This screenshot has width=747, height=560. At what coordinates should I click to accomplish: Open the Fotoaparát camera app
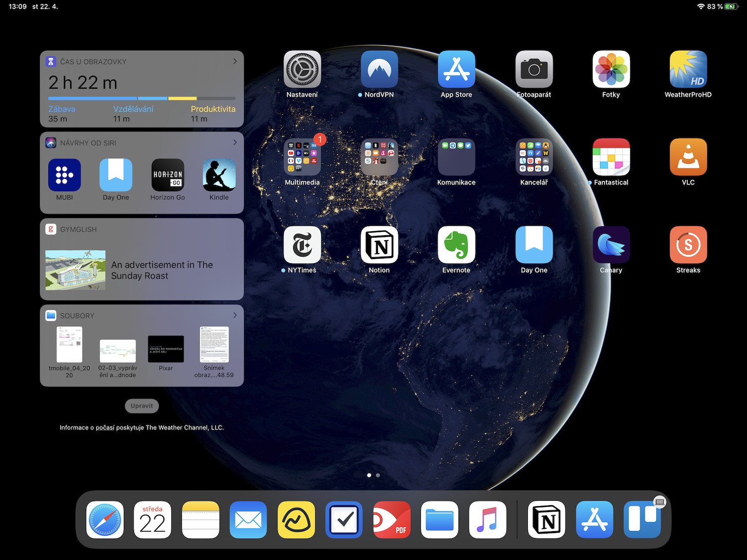click(x=534, y=69)
